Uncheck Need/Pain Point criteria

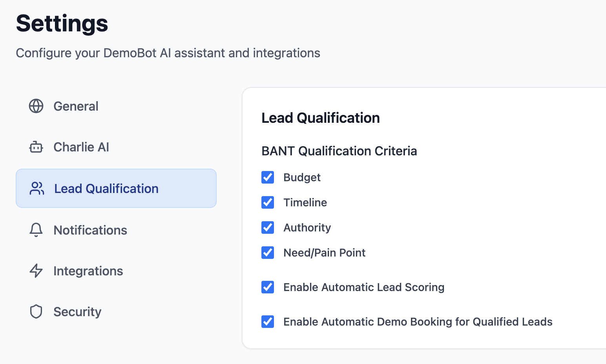point(268,253)
